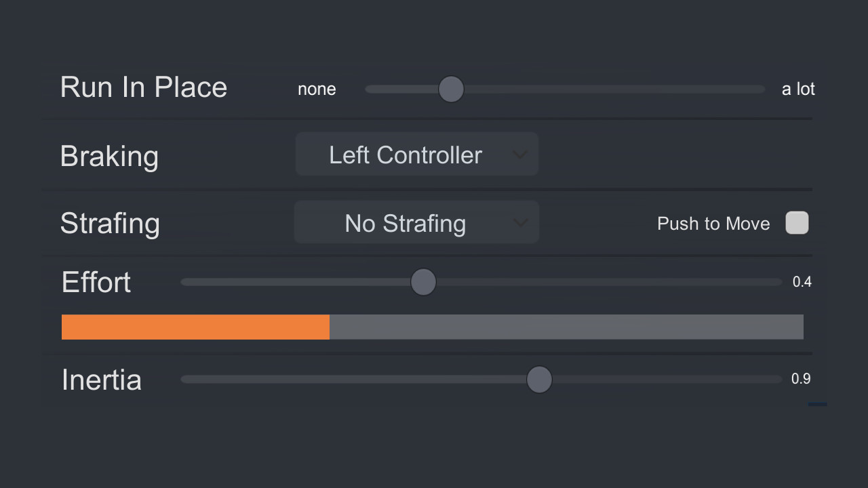Click the 'a lot' label on the right
The image size is (868, 488).
coord(798,89)
